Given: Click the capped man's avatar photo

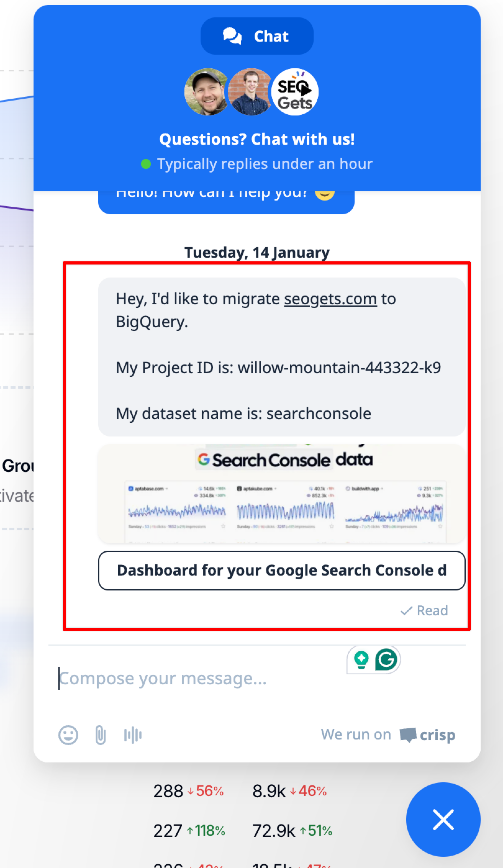Looking at the screenshot, I should [x=206, y=92].
